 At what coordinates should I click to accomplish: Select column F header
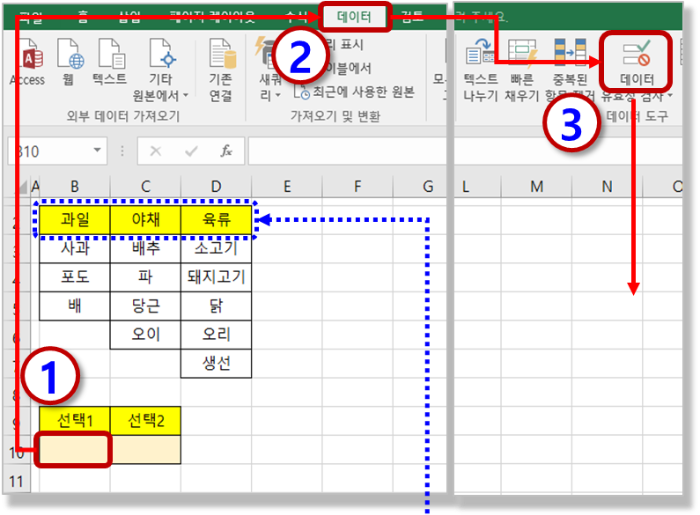coord(357,187)
